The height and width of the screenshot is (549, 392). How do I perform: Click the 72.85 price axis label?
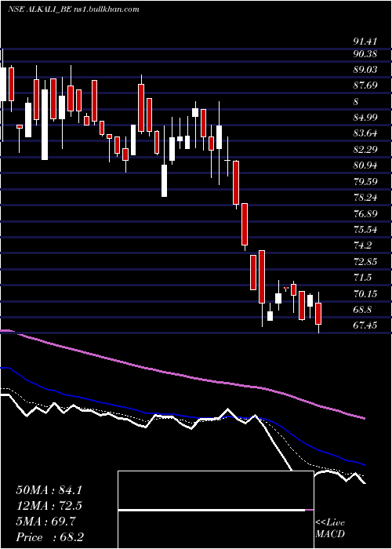click(365, 261)
